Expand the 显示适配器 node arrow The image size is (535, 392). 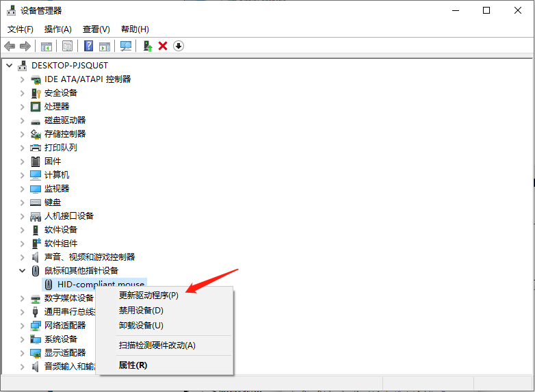[22, 353]
